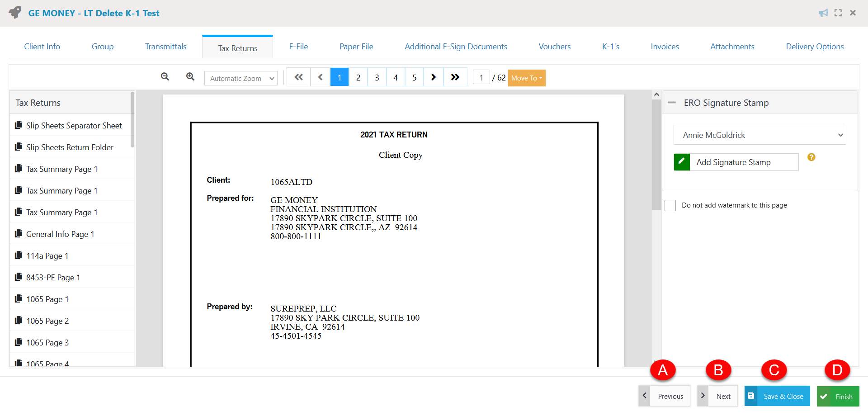
Task: Click the Finish button
Action: [838, 396]
